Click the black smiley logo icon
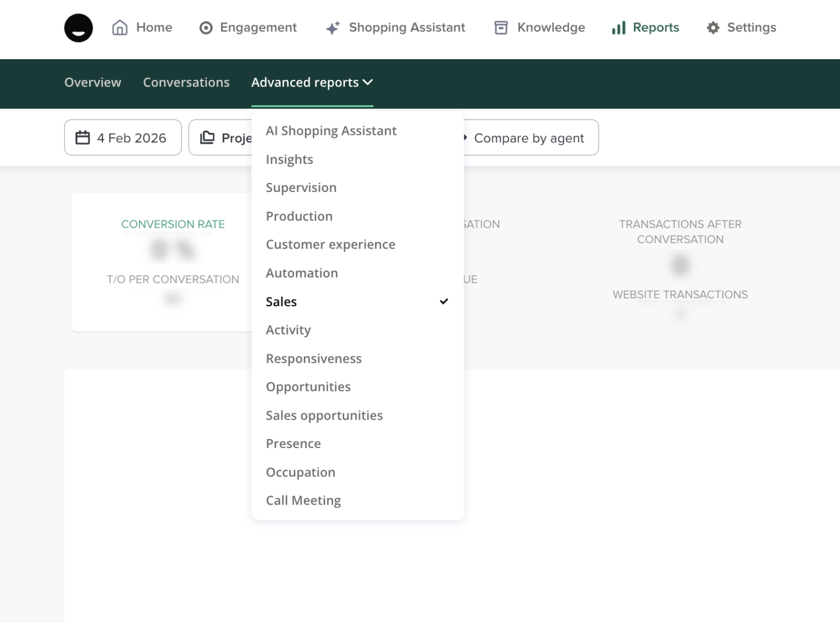The image size is (840, 623). [78, 28]
